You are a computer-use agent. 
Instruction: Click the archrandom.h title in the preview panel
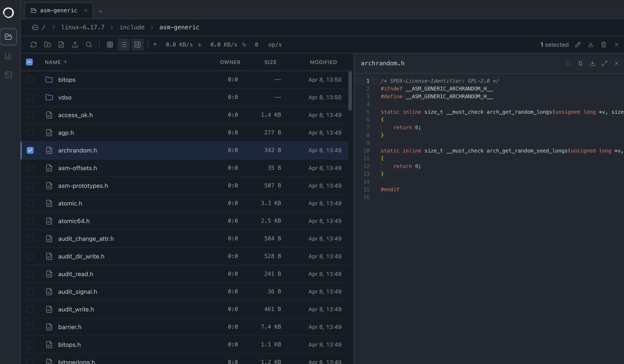(383, 63)
